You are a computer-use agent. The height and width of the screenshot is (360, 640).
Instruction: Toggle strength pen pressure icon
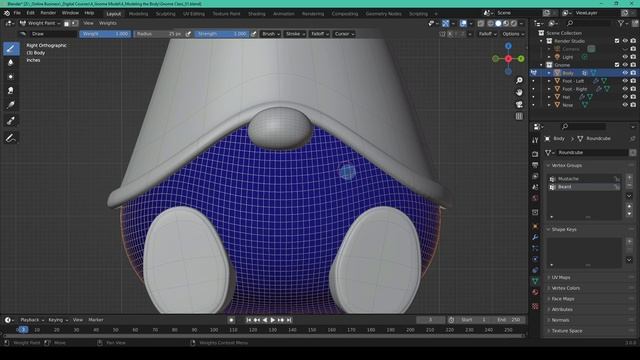pyautogui.click(x=253, y=34)
